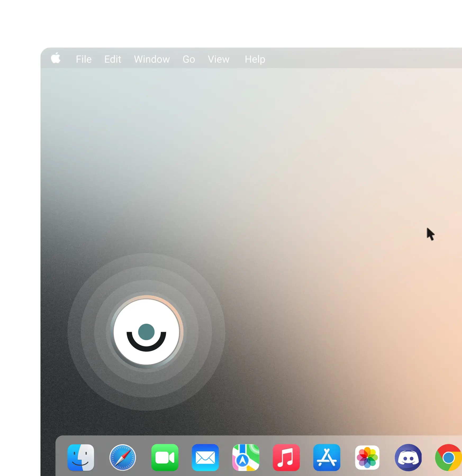Open the Window menu
The width and height of the screenshot is (462, 476).
point(152,59)
